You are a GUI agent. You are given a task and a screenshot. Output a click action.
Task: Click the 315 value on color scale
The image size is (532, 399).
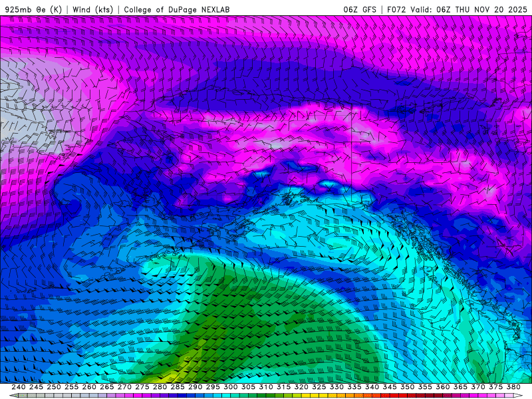[x=283, y=387]
